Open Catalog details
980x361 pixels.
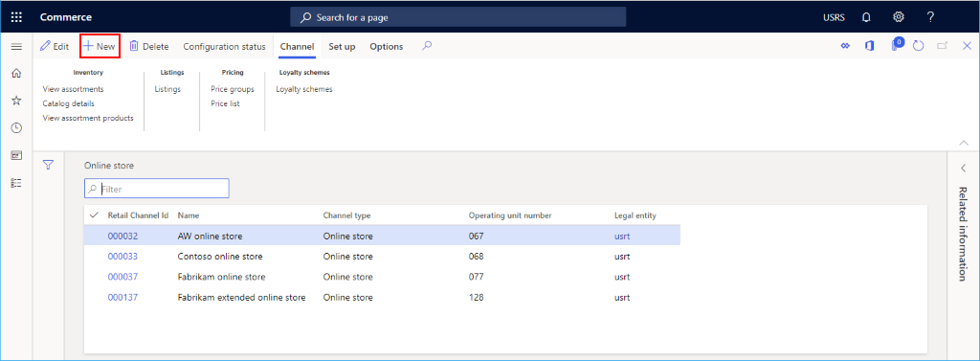68,103
